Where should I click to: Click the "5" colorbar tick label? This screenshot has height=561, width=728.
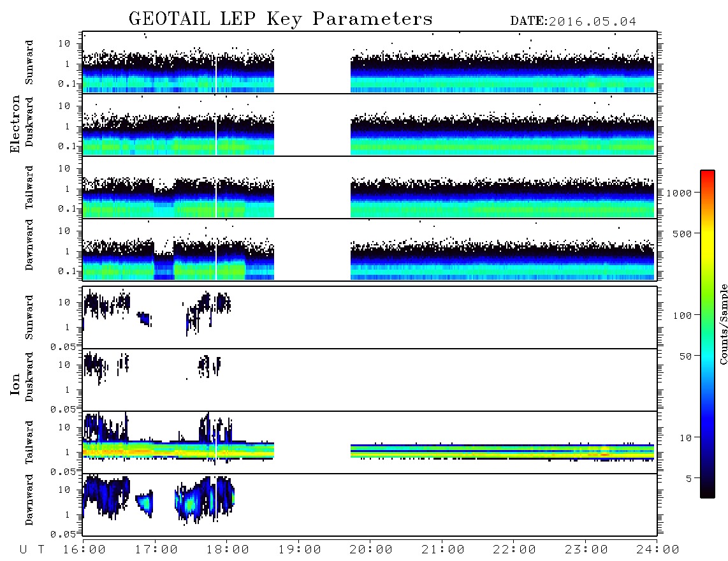click(688, 478)
